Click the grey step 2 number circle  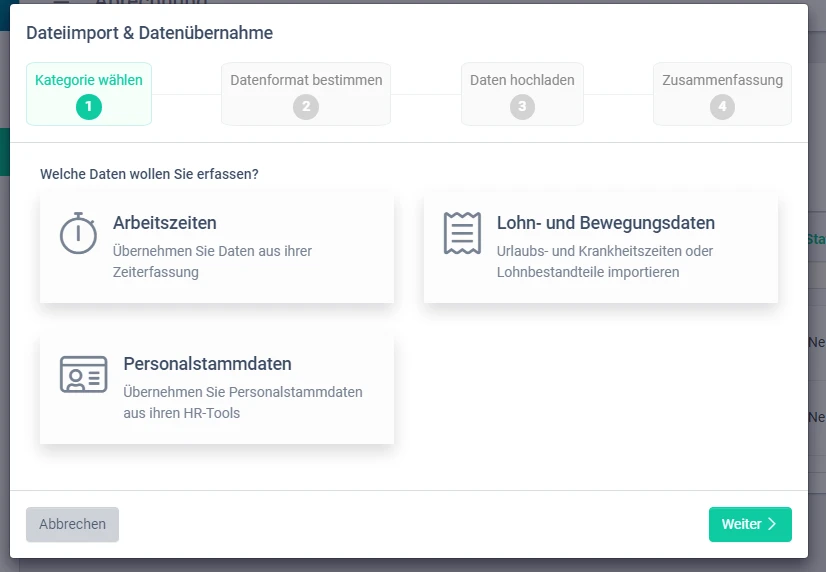[x=306, y=107]
